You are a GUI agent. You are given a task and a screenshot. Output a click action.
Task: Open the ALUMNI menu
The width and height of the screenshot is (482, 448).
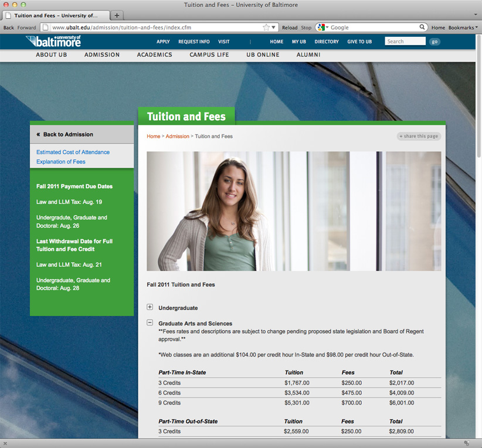pyautogui.click(x=308, y=55)
